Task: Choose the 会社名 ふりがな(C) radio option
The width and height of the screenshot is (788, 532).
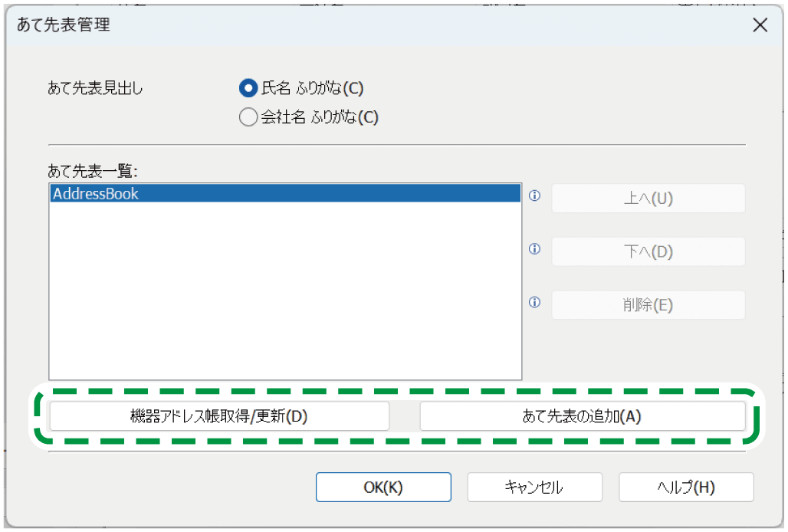Action: (248, 117)
